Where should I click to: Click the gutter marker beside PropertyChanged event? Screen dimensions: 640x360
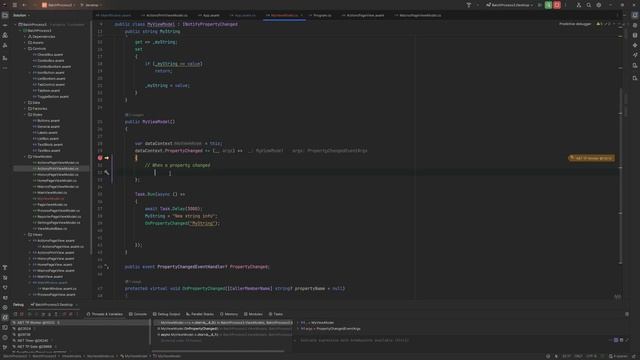[x=107, y=267]
